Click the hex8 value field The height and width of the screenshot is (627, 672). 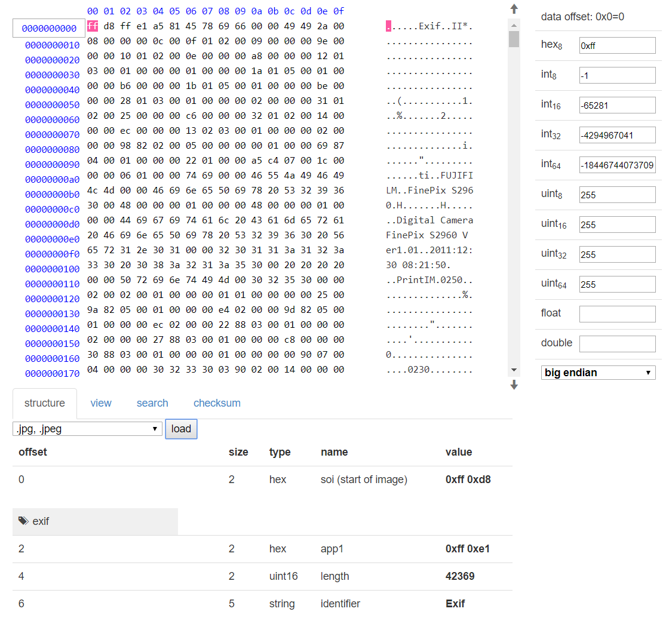point(617,45)
